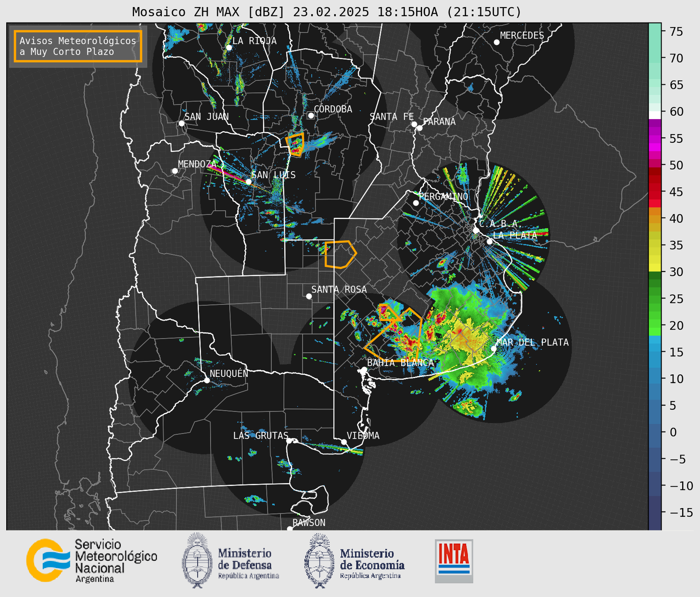Click the C.A.B.A. city label
Viewport: 700px width, 597px height.
(x=501, y=224)
